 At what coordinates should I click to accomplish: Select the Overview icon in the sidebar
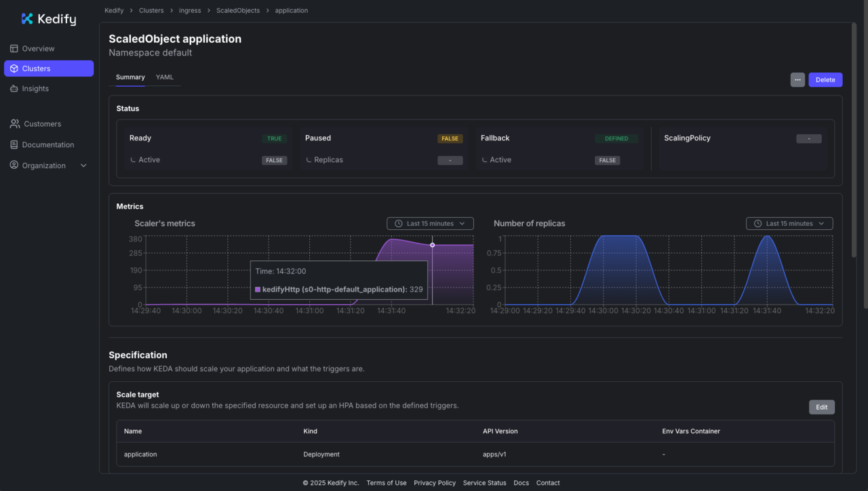[14, 48]
